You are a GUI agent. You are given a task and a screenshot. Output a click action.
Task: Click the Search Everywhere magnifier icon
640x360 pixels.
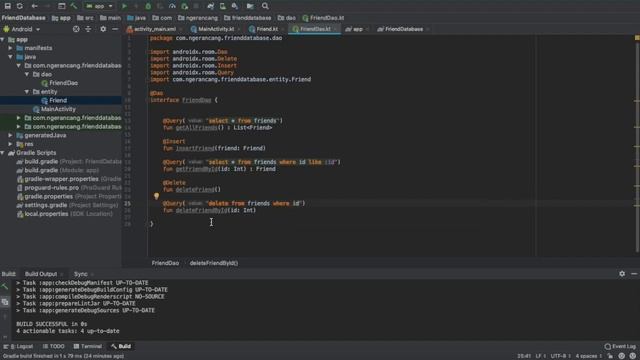pyautogui.click(x=265, y=6)
